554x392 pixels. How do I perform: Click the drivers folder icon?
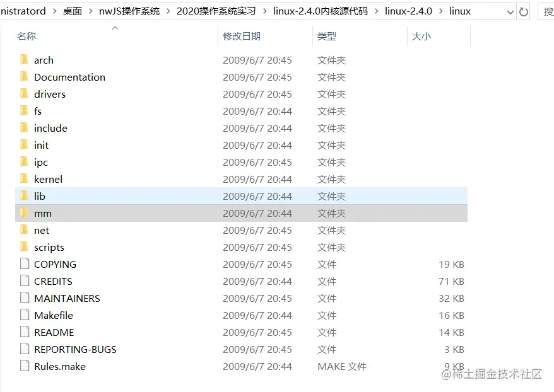(24, 93)
